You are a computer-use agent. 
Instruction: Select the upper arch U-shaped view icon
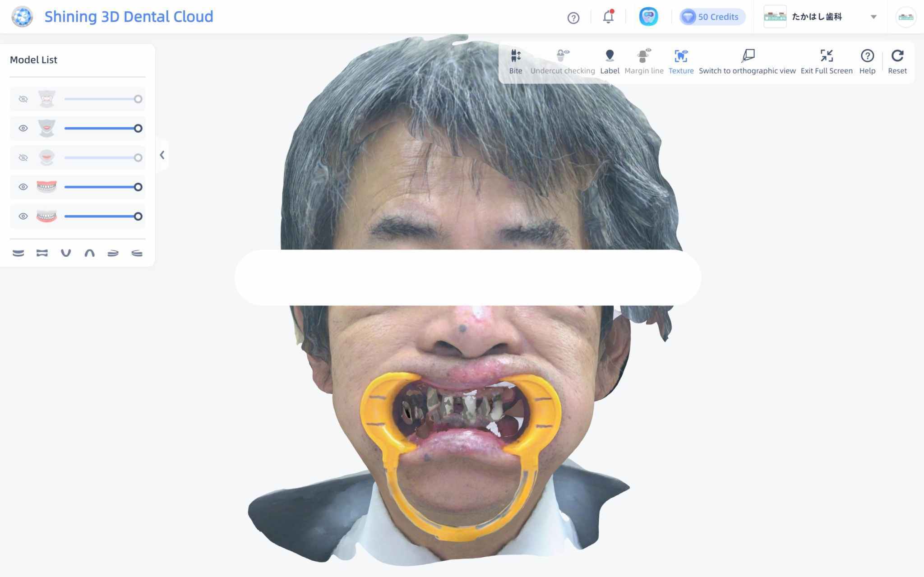click(x=66, y=253)
